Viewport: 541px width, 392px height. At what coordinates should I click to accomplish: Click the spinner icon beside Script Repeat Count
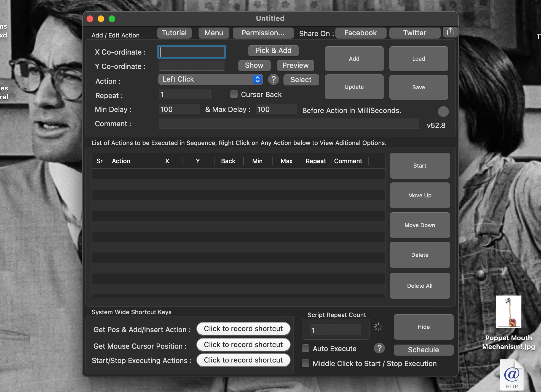[x=378, y=327]
